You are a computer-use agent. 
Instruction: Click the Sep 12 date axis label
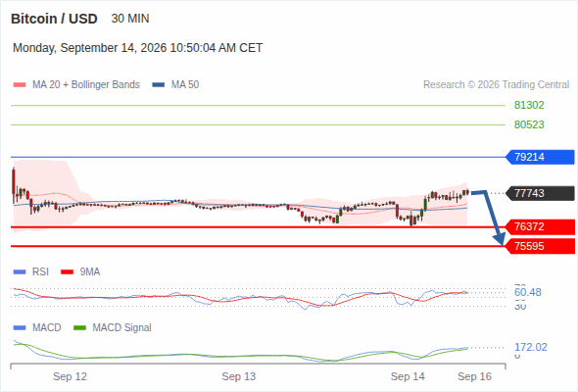coord(70,376)
